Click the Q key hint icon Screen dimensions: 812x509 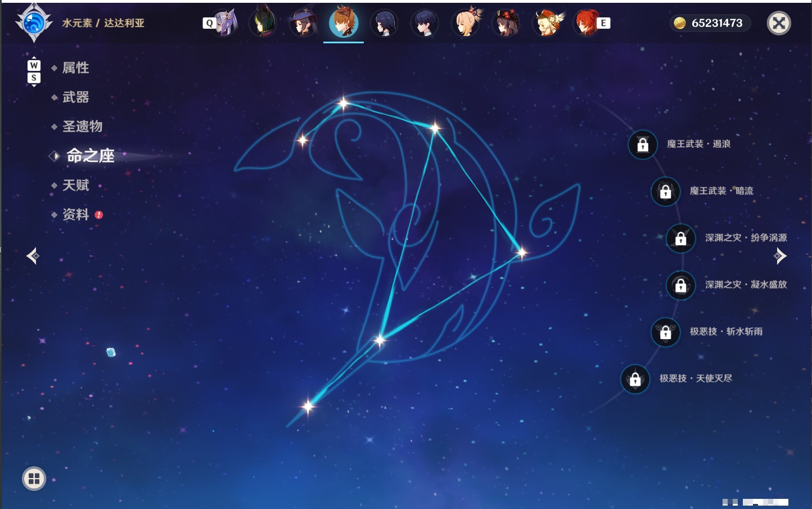[x=209, y=23]
